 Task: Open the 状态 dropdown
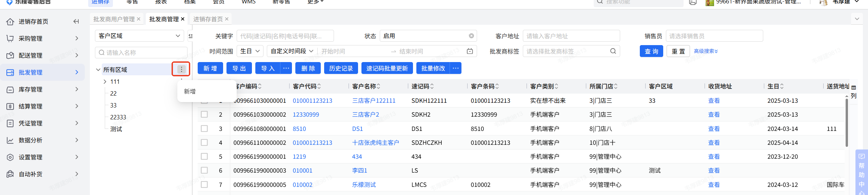pos(428,36)
